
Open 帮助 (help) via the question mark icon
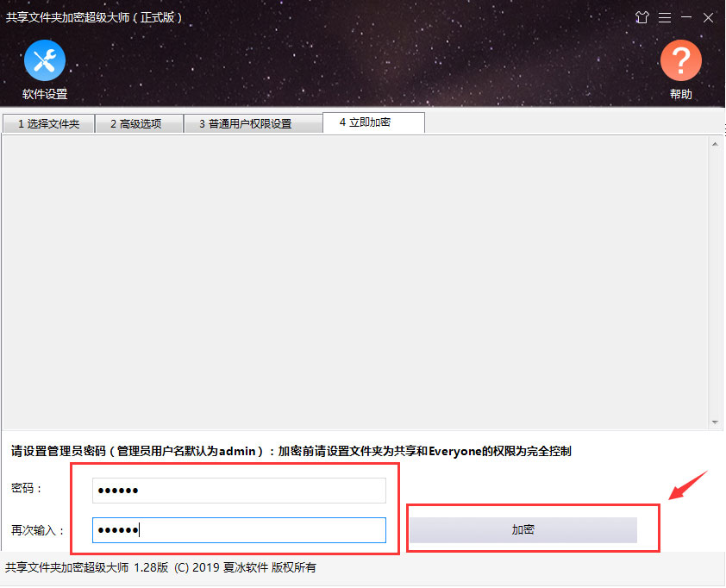tap(680, 69)
